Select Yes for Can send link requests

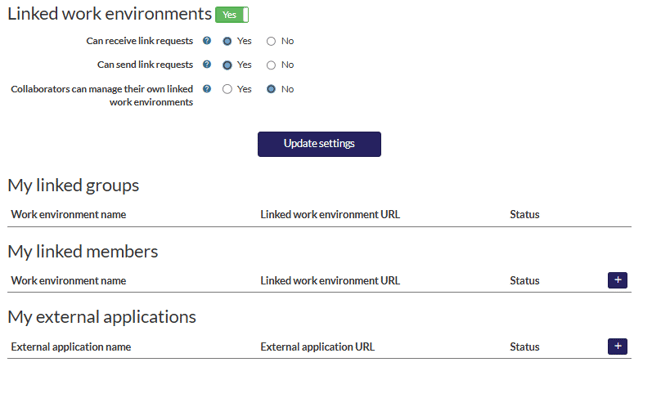coord(228,65)
